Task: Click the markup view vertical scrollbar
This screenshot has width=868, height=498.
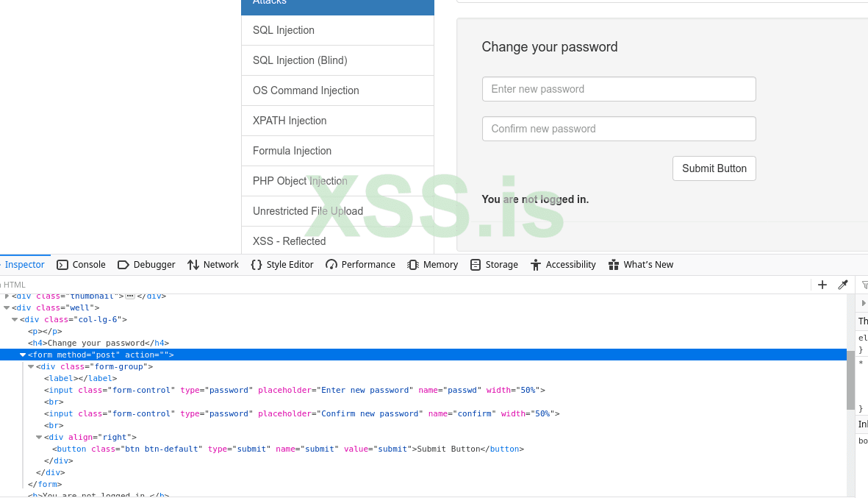Action: point(850,383)
